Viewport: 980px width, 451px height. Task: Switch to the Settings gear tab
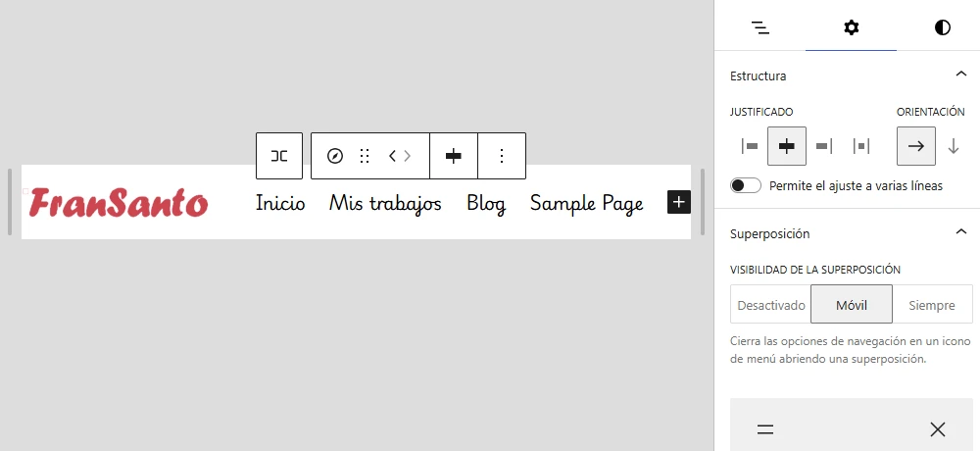[852, 27]
